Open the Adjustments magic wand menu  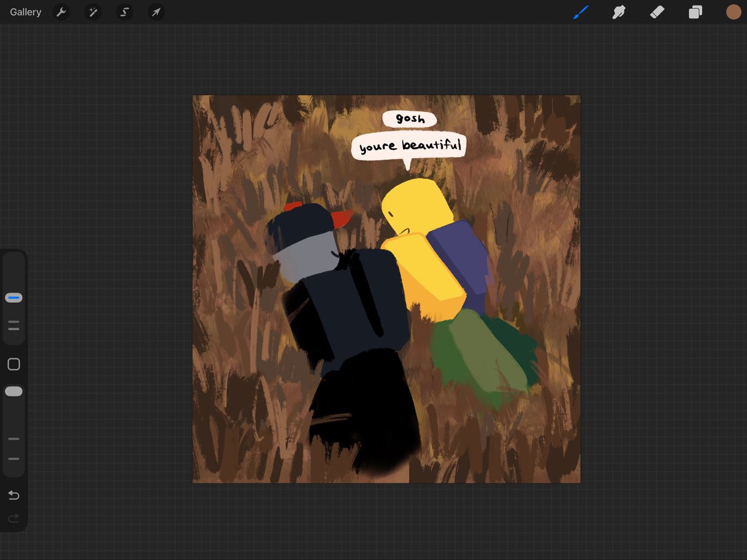pyautogui.click(x=93, y=12)
